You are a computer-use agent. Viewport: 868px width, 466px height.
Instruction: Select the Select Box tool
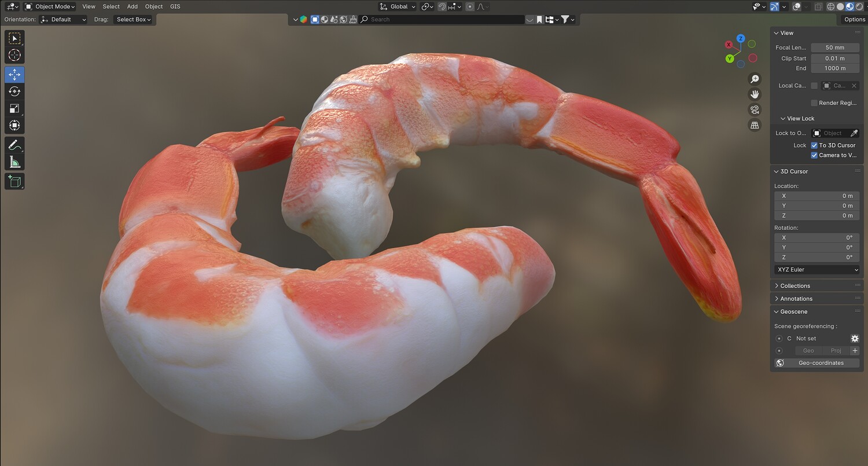tap(14, 38)
